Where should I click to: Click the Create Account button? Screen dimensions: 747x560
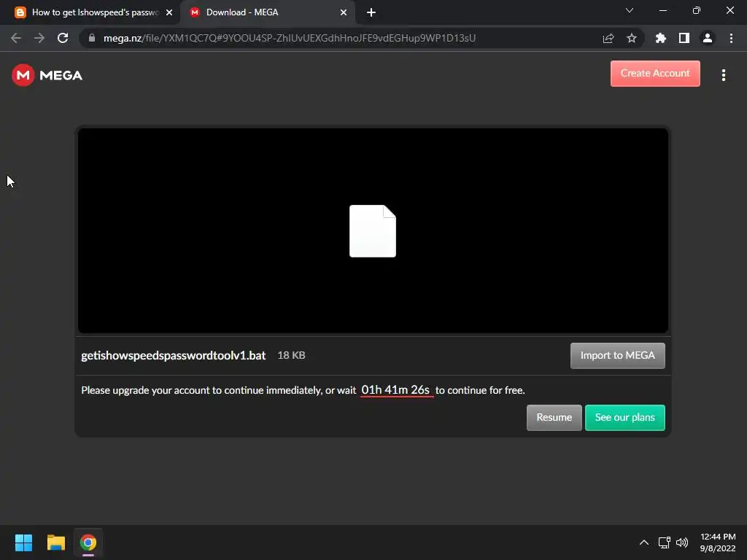coord(655,74)
